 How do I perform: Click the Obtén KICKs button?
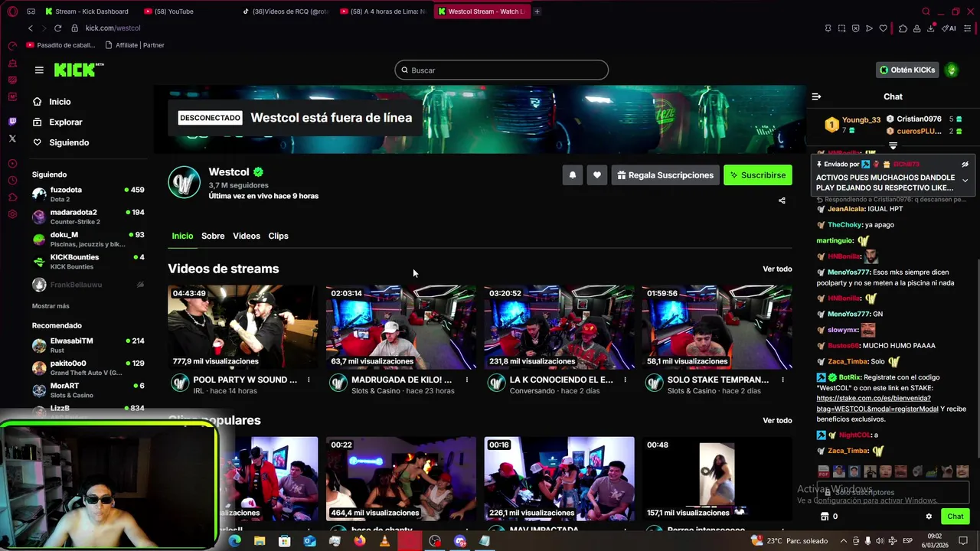click(x=907, y=70)
